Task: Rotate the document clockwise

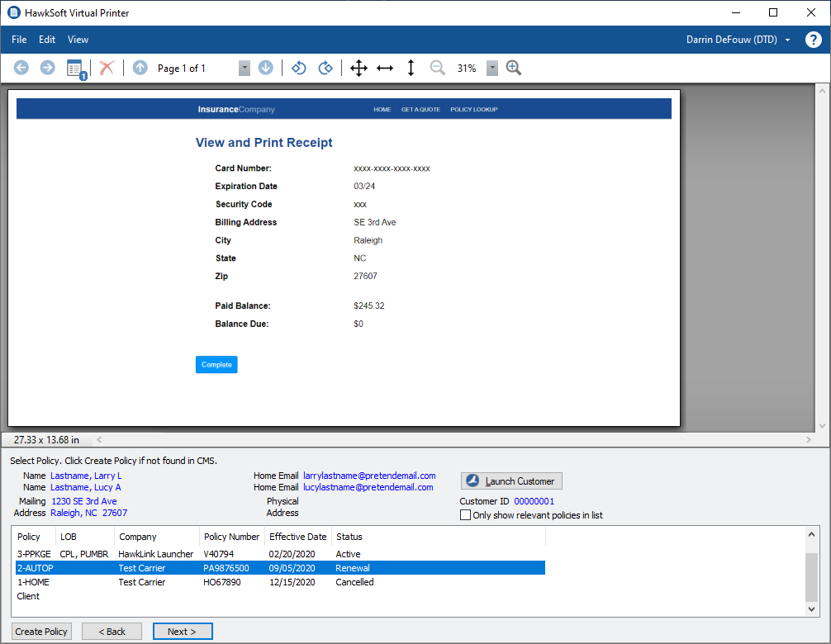Action: tap(325, 68)
